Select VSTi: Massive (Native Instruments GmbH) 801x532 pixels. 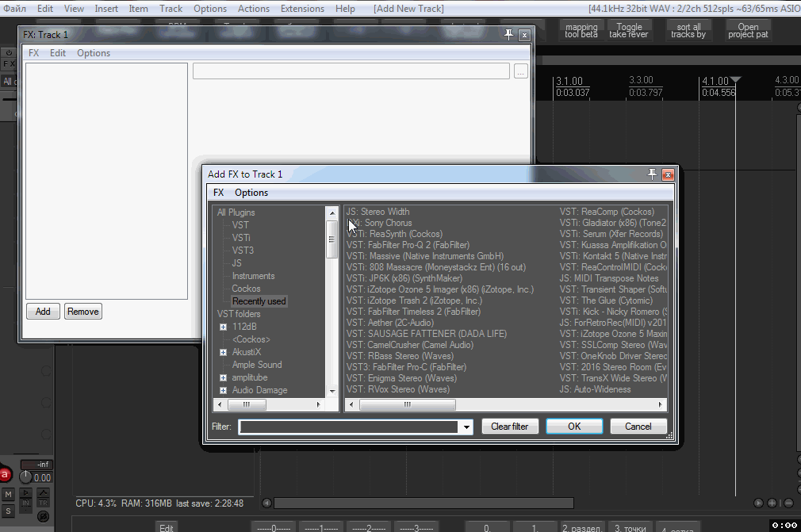425,256
